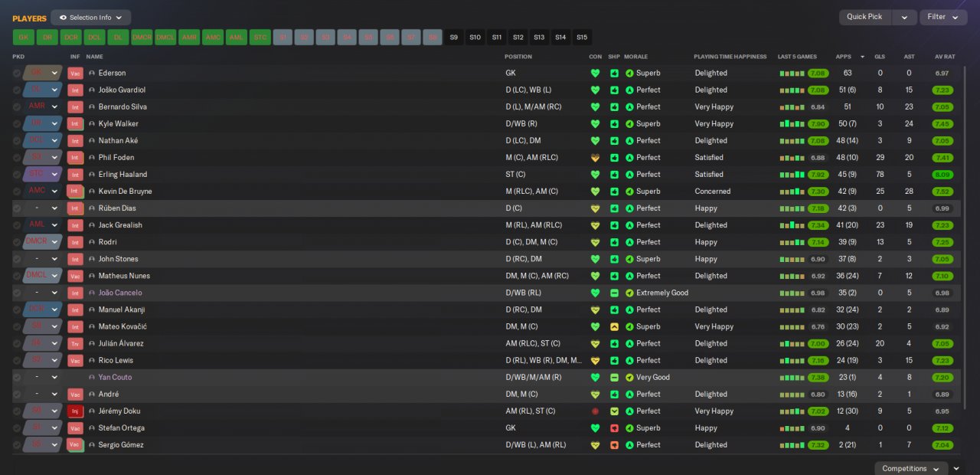The width and height of the screenshot is (980, 475).
Task: Open Rúben Dias's empty position dropdown
Action: (x=42, y=208)
